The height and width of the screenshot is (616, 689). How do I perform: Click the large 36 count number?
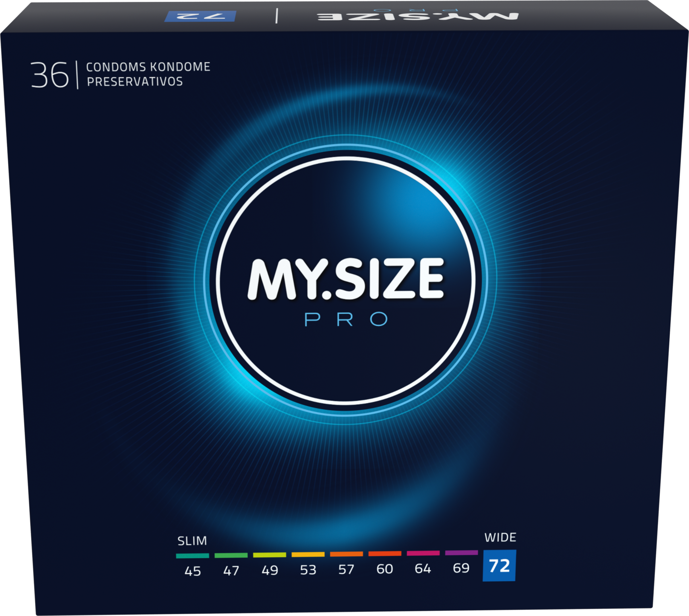click(50, 75)
